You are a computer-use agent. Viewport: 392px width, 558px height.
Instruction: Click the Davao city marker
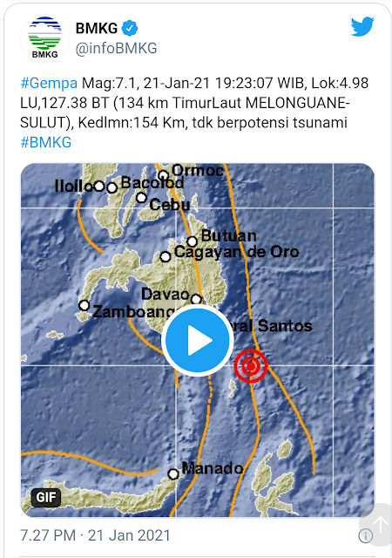point(196,299)
